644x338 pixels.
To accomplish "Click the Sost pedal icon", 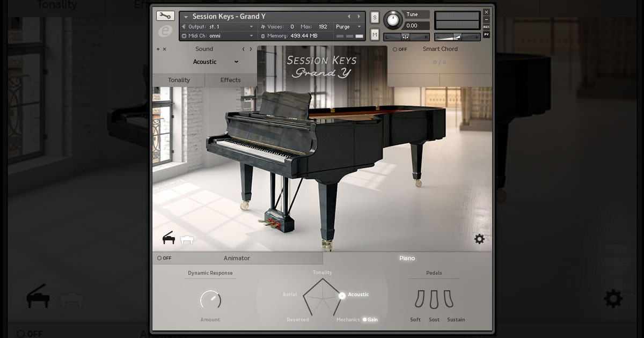I will (x=434, y=299).
